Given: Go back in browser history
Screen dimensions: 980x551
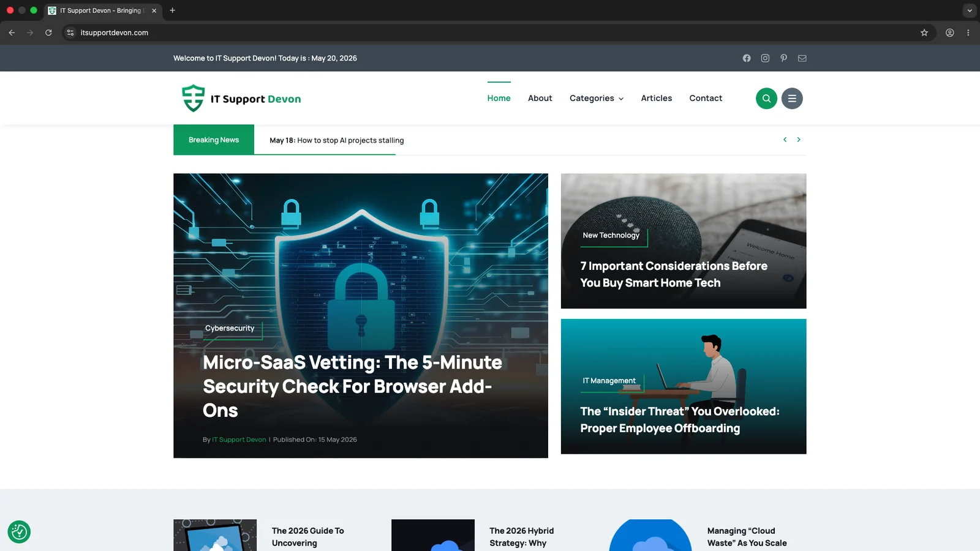Looking at the screenshot, I should pyautogui.click(x=12, y=32).
